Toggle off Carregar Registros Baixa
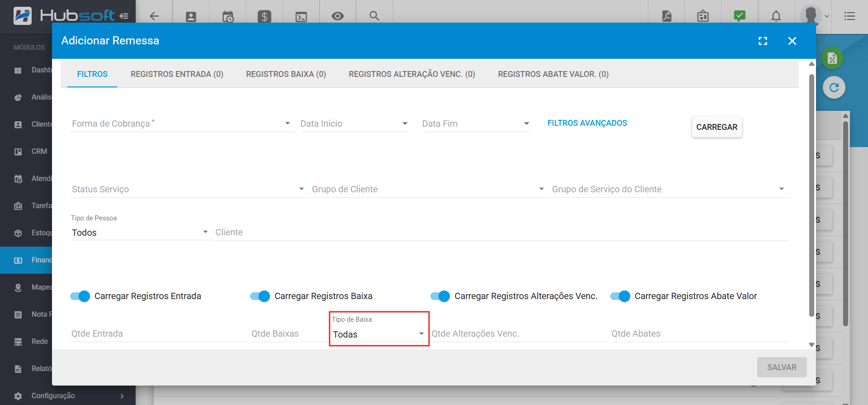Screen dimensions: 868x405 tap(260, 296)
